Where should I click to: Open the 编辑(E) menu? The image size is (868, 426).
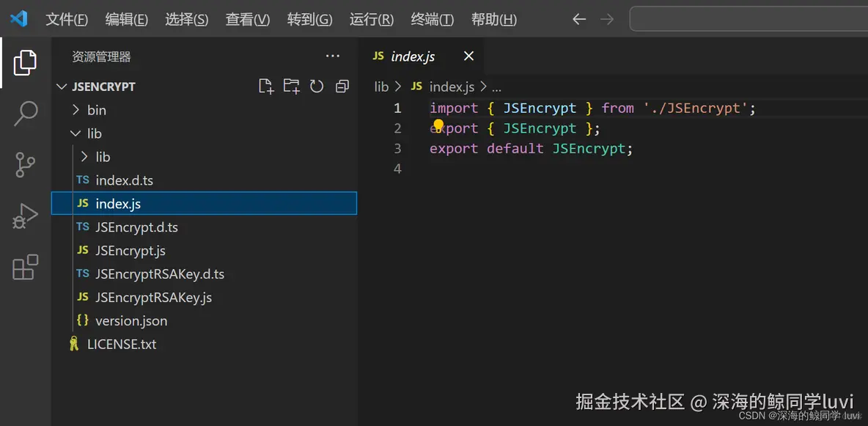point(127,20)
